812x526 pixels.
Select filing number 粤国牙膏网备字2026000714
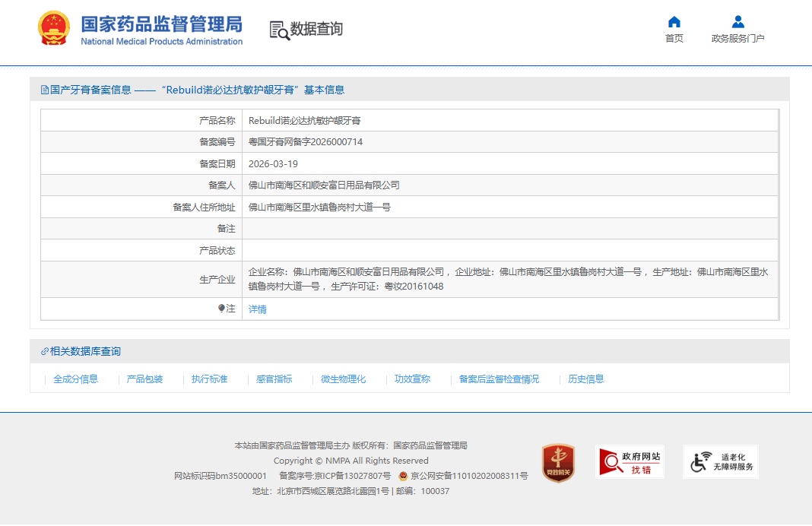306,142
